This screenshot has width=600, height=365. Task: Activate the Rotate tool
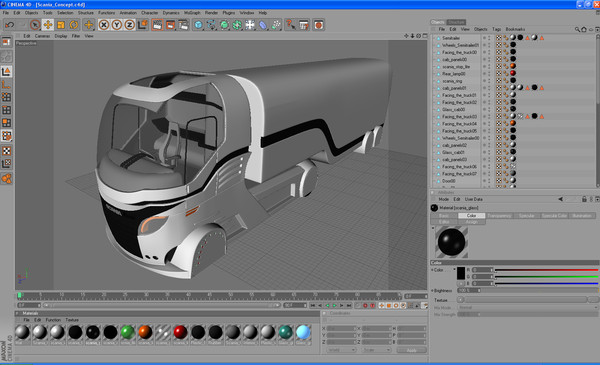73,25
